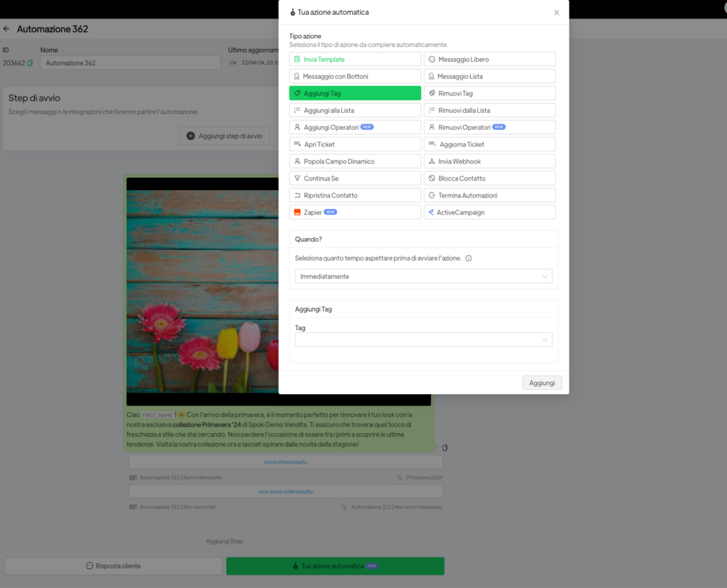Image resolution: width=727 pixels, height=588 pixels.
Task: Click the copy icon beside the message bubble
Action: point(444,447)
